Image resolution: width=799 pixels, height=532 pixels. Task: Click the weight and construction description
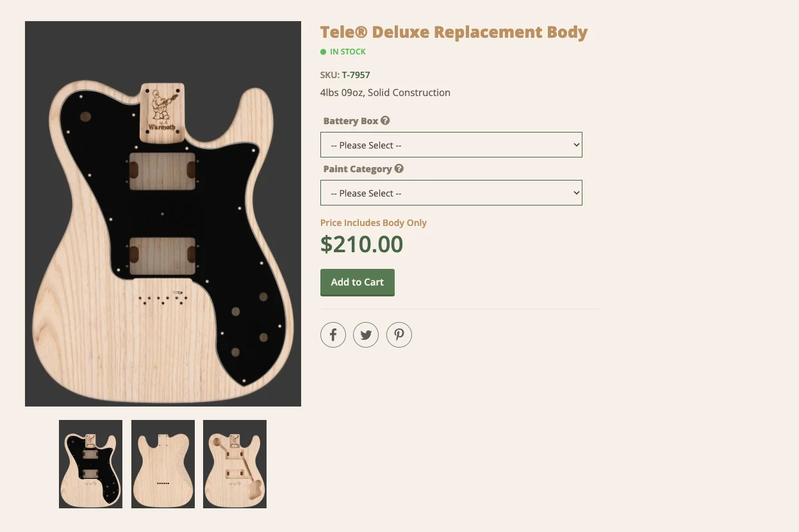click(385, 93)
